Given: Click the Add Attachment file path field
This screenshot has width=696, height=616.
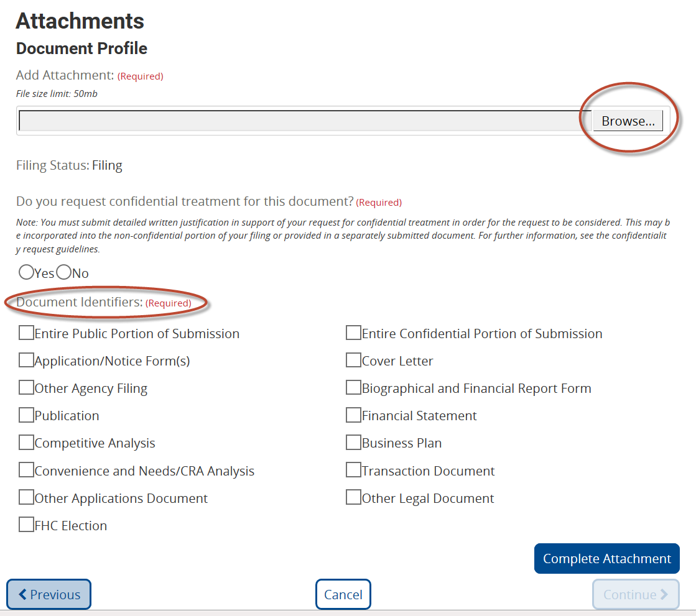Looking at the screenshot, I should tap(305, 121).
